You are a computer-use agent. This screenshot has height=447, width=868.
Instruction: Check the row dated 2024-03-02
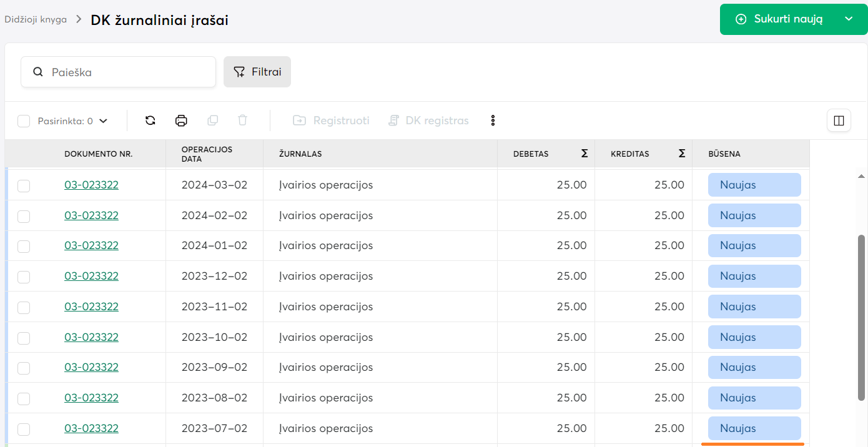point(24,185)
